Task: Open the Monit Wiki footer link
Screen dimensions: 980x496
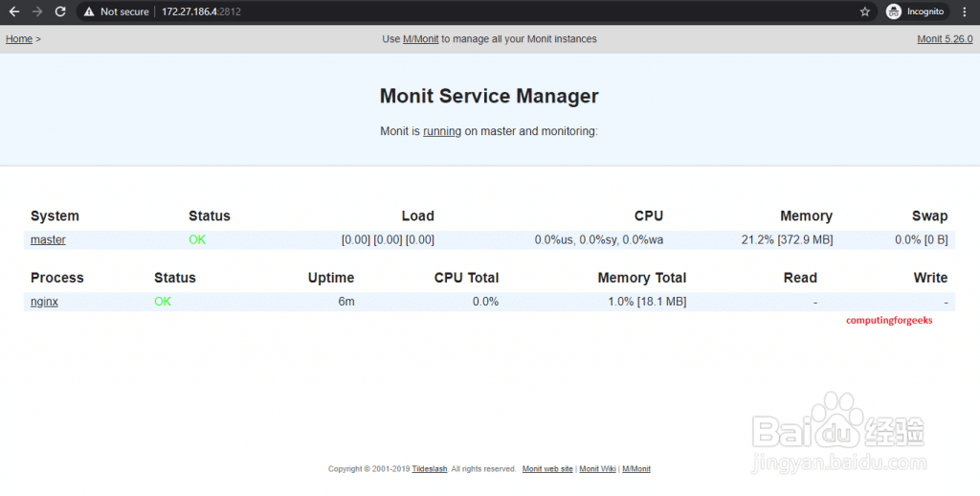Action: coord(597,469)
